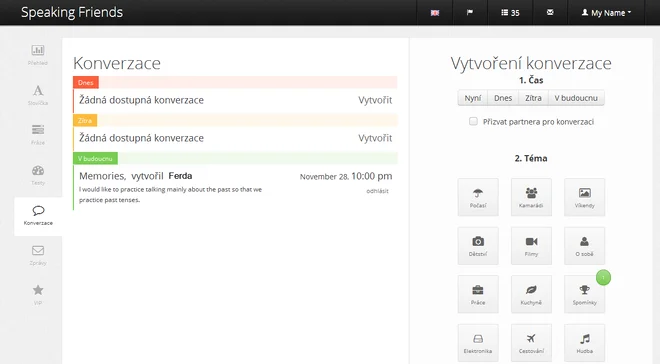Image resolution: width=660 pixels, height=364 pixels.
Task: Click the Vytvoření konverzace heading
Action: (531, 64)
